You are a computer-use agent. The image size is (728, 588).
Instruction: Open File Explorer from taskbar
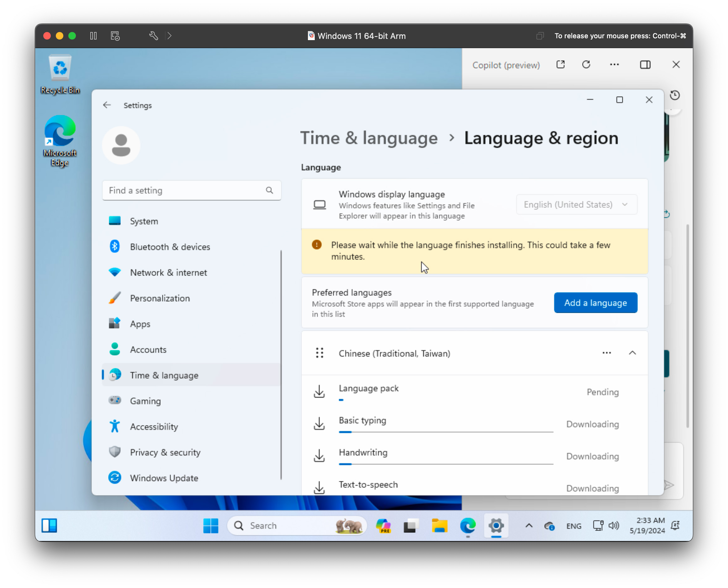(439, 526)
